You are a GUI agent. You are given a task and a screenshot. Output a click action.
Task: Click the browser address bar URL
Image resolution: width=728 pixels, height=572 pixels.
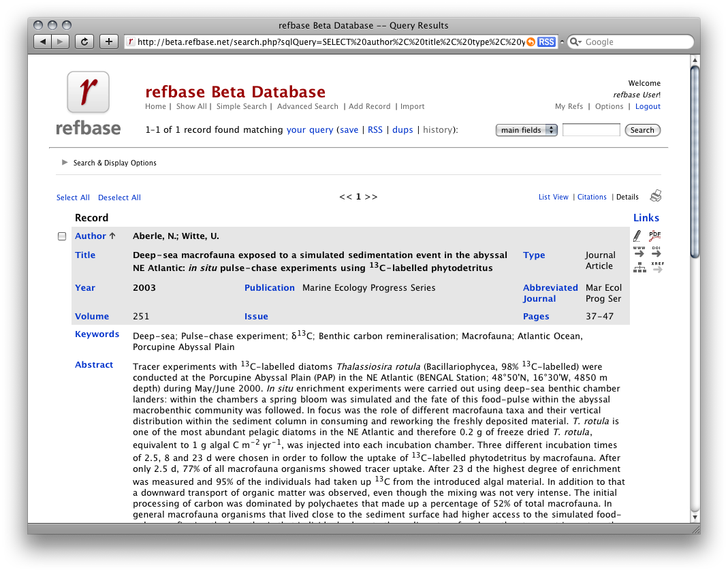point(331,42)
